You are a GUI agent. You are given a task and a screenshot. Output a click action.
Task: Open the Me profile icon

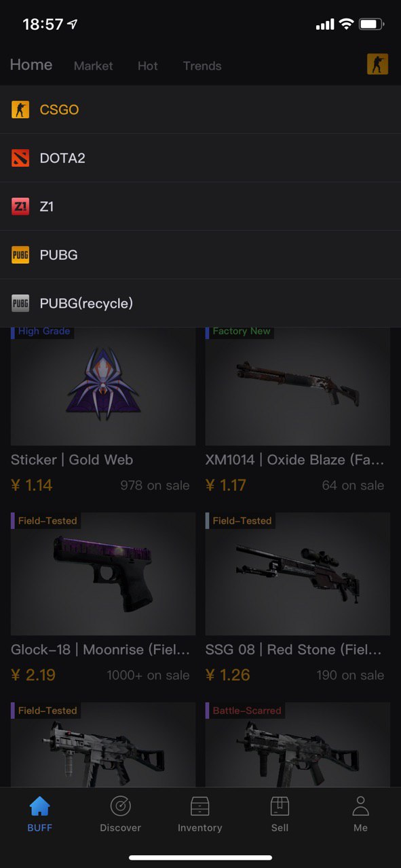click(x=360, y=806)
